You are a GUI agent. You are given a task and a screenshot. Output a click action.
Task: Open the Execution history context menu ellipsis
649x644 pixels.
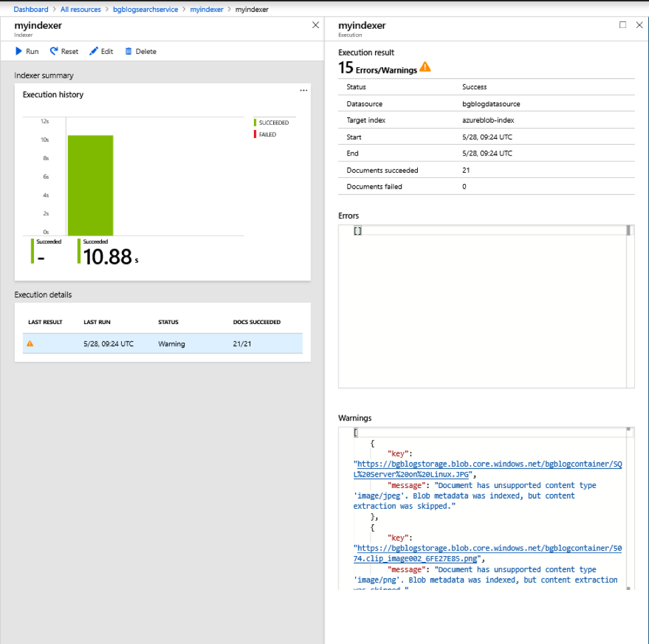303,90
